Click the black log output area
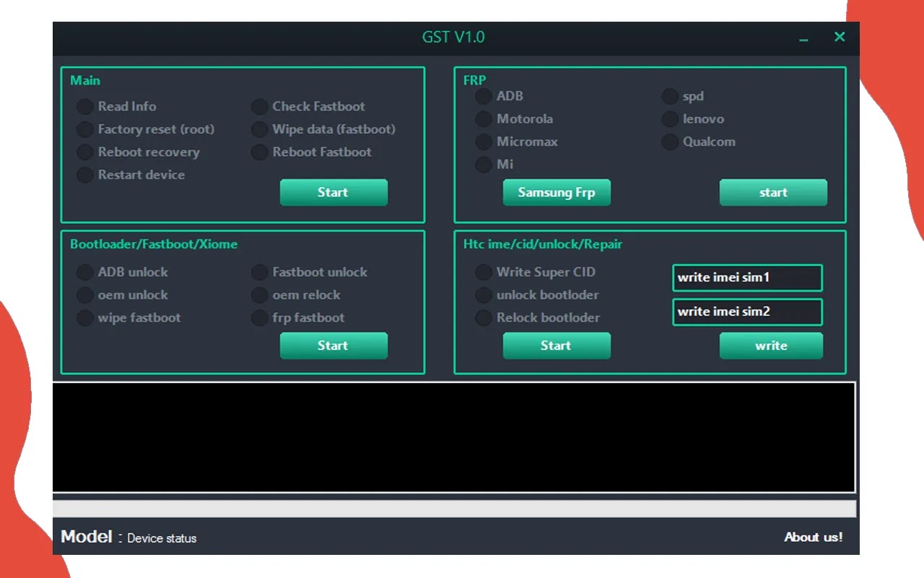The height and width of the screenshot is (578, 924). point(454,437)
